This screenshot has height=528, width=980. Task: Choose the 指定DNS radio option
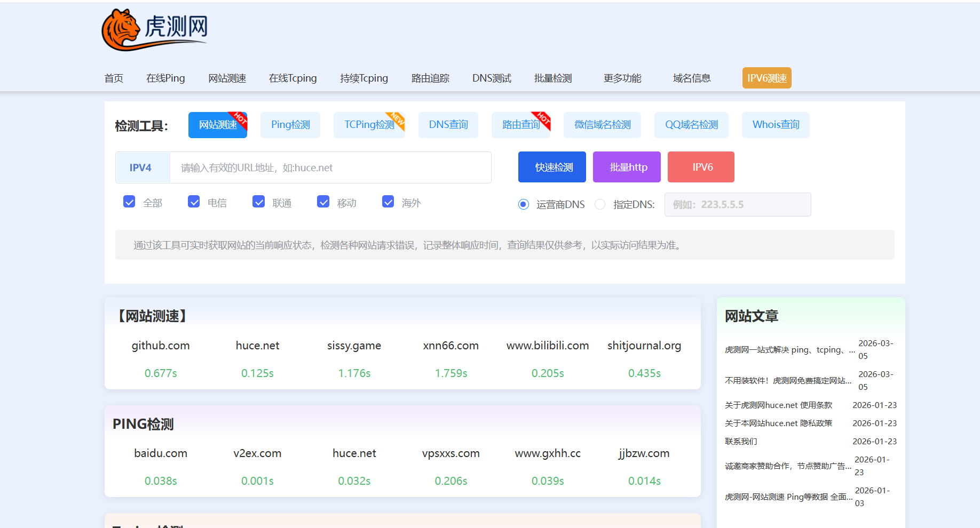coord(600,204)
